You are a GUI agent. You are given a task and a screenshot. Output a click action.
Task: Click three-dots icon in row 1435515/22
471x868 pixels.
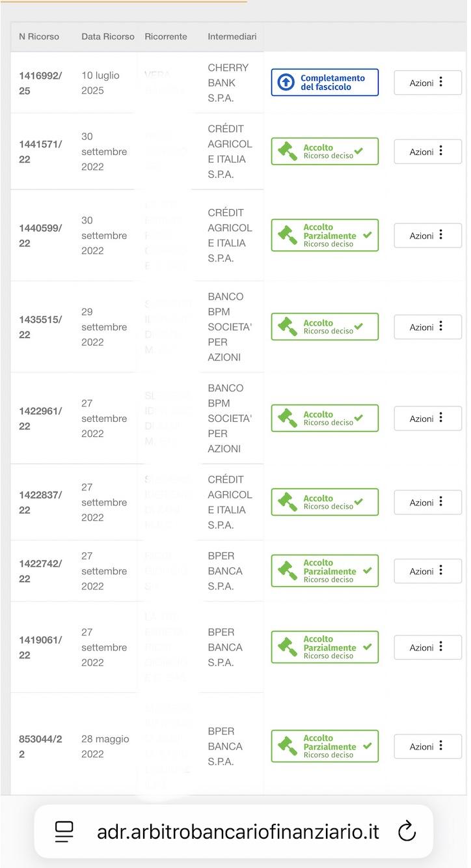(440, 326)
